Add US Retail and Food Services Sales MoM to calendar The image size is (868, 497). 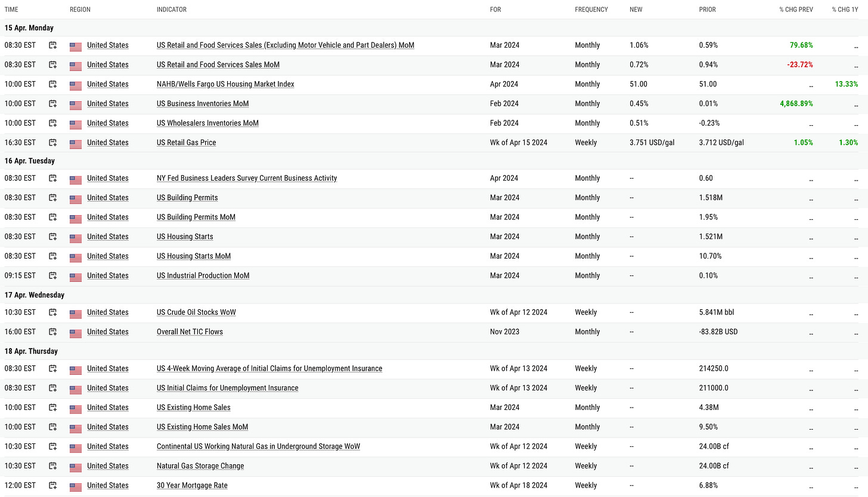(52, 64)
